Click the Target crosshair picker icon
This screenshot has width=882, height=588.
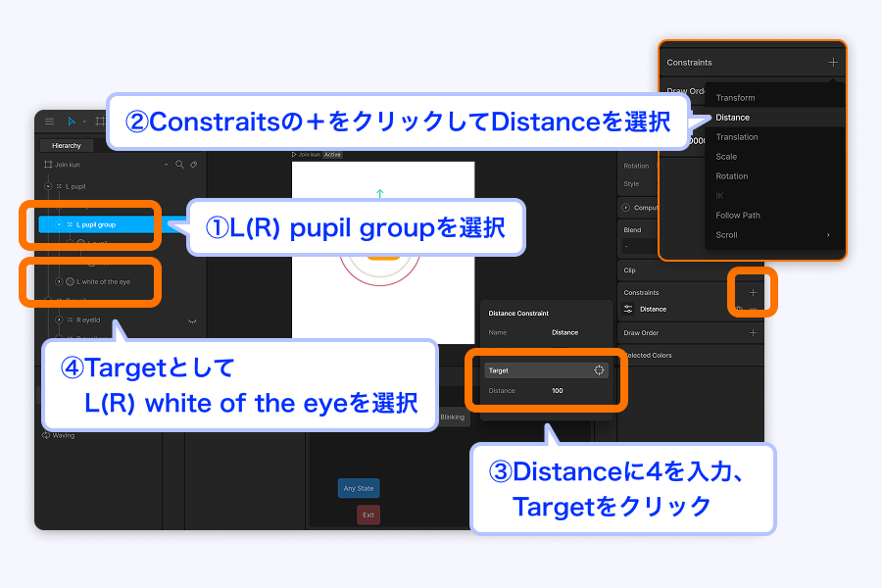tap(599, 370)
